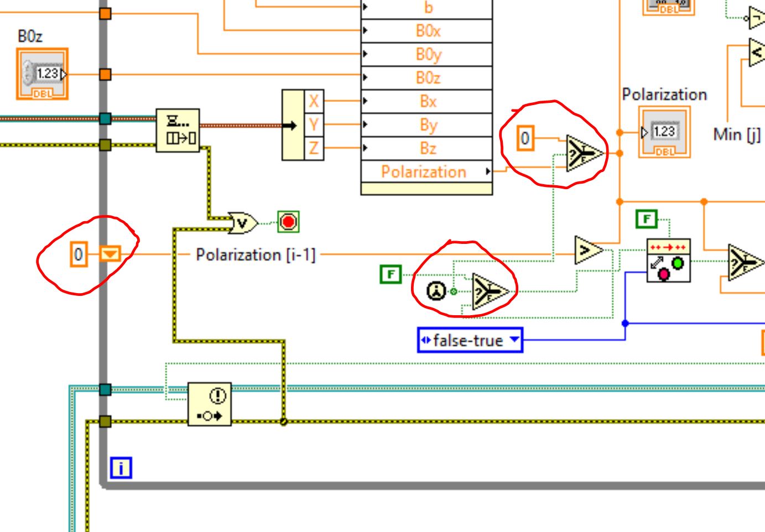This screenshot has height=532, width=765.
Task: Click the b input of formula node
Action: 426,9
